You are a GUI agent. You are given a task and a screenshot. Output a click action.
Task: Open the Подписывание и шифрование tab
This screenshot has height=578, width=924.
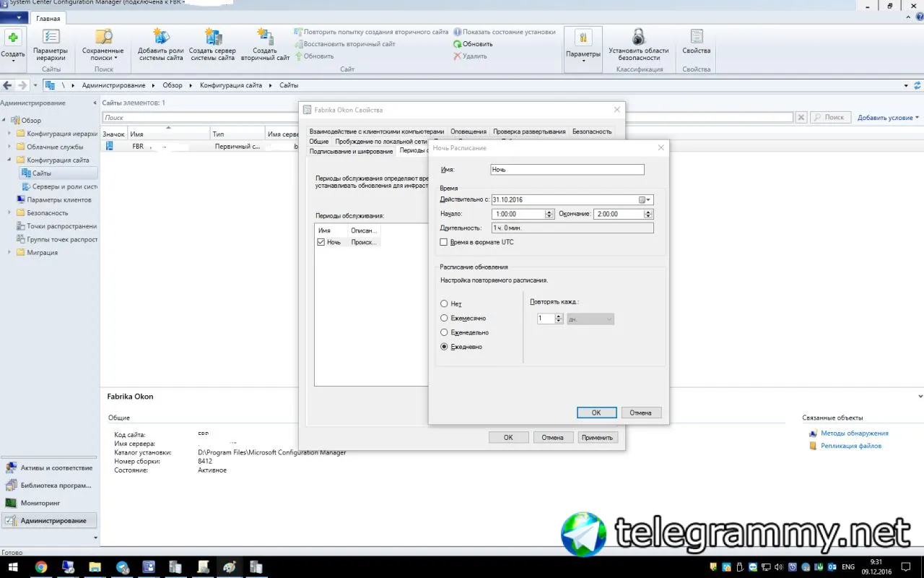351,152
